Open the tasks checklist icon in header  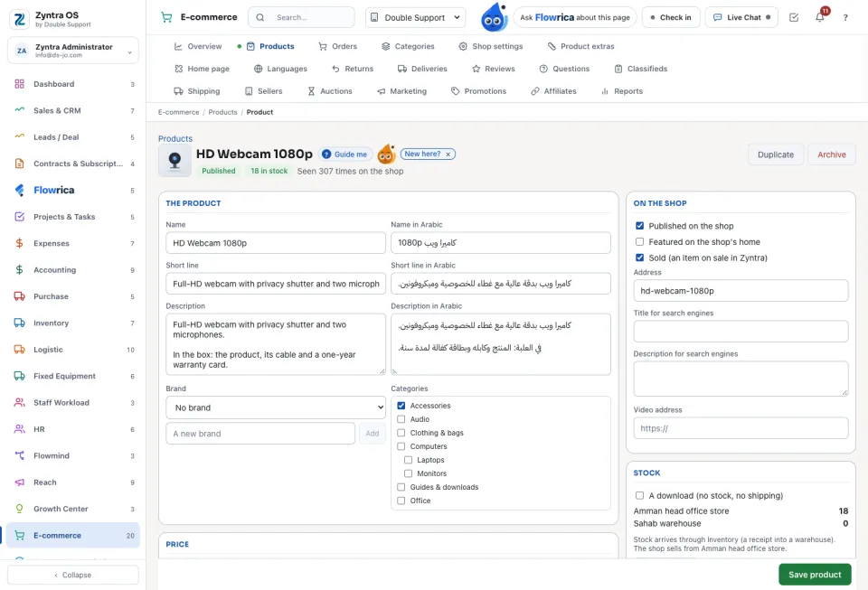[x=794, y=17]
